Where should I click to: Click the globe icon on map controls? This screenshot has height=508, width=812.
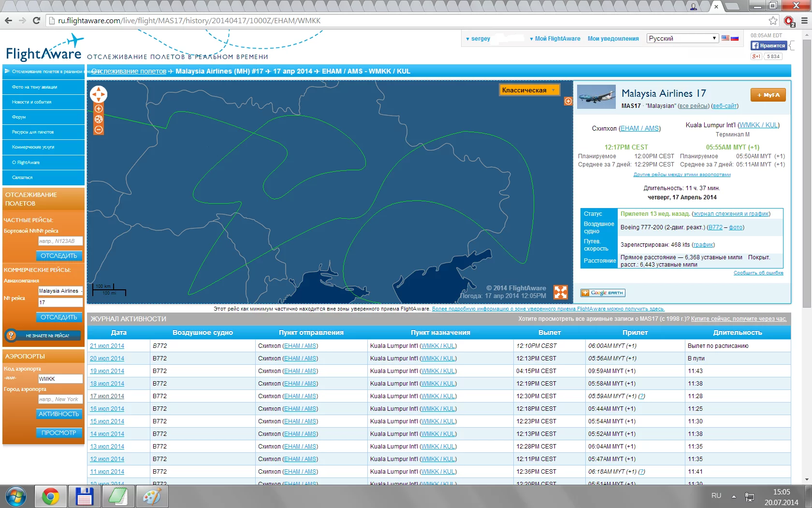pos(99,119)
